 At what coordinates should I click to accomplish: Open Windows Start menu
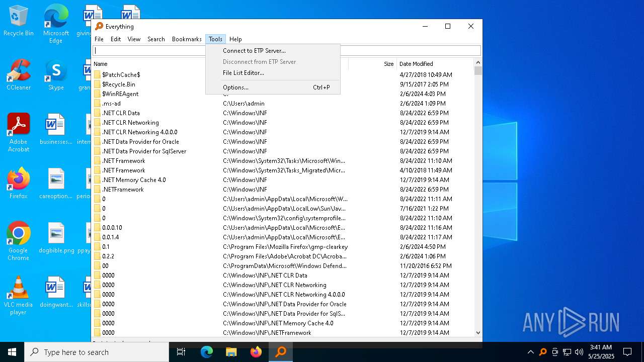coord(12,352)
